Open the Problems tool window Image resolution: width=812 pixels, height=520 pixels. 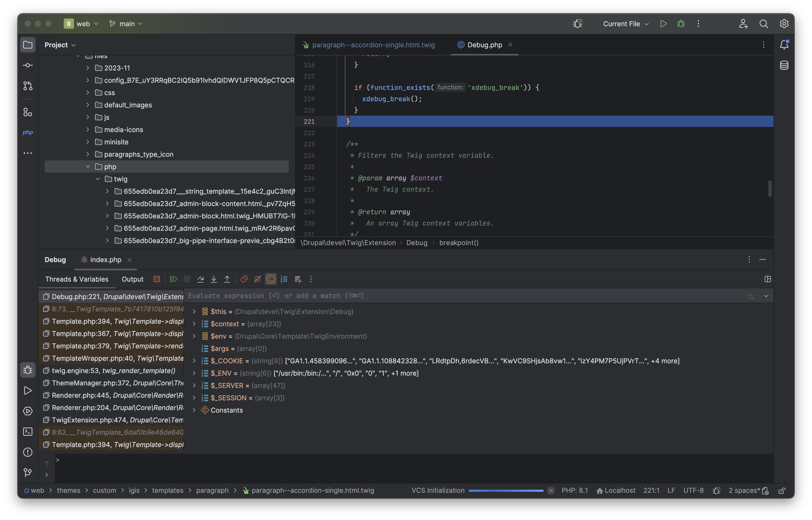(x=28, y=452)
